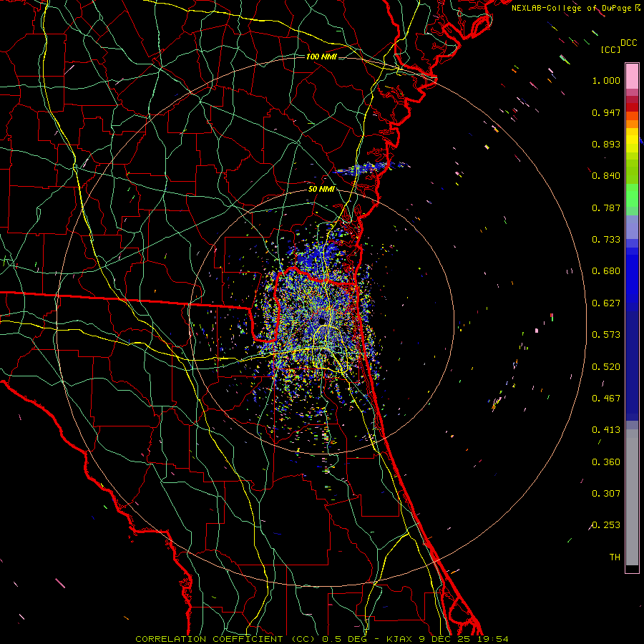Click the 0.573 scale value

point(606,335)
